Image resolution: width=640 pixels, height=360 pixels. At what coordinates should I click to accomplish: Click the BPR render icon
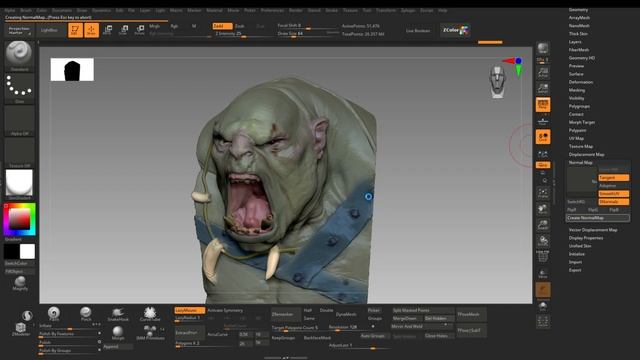[x=543, y=49]
